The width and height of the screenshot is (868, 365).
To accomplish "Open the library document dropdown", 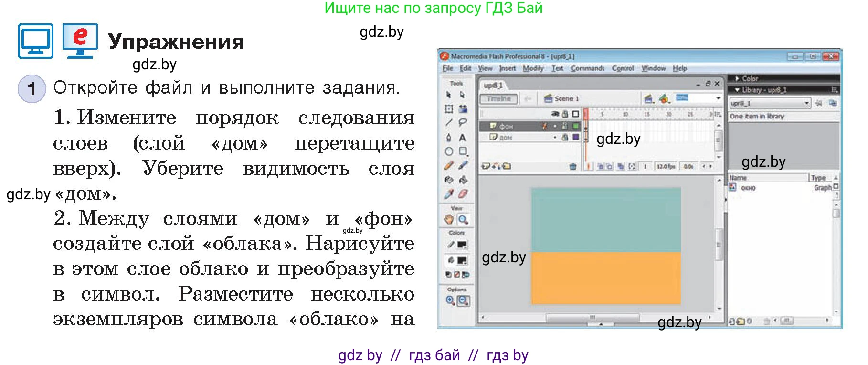I will (x=806, y=103).
